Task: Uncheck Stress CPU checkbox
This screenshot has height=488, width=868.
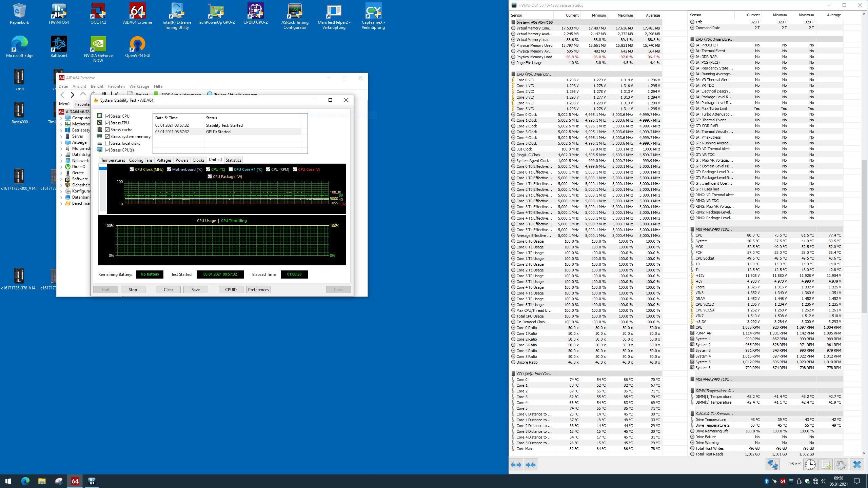Action: 107,116
